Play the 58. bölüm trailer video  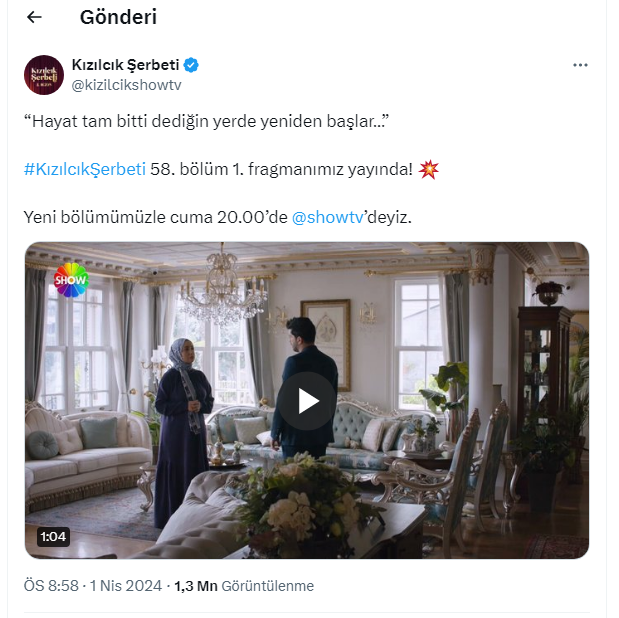306,401
